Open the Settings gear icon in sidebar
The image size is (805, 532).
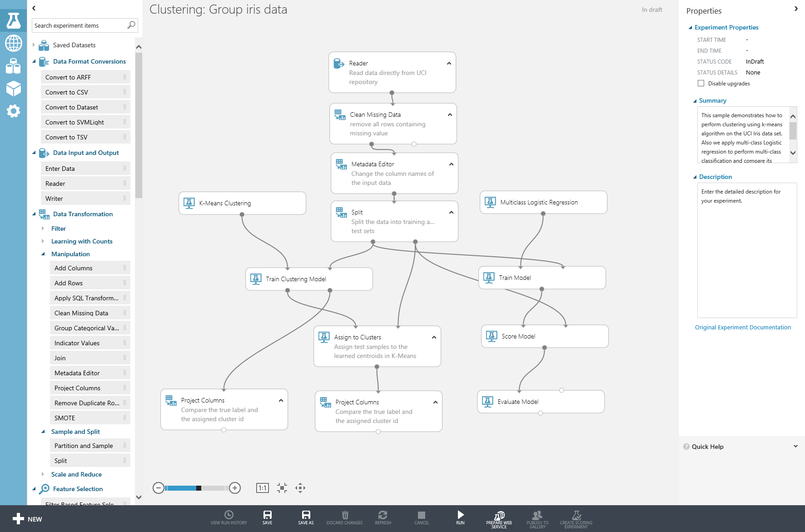click(13, 111)
